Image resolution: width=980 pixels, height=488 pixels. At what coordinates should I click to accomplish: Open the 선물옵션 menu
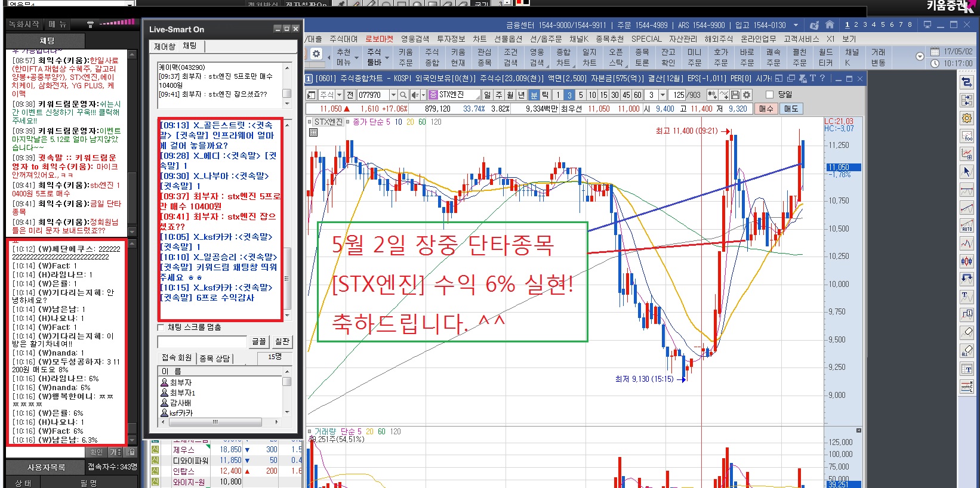508,39
